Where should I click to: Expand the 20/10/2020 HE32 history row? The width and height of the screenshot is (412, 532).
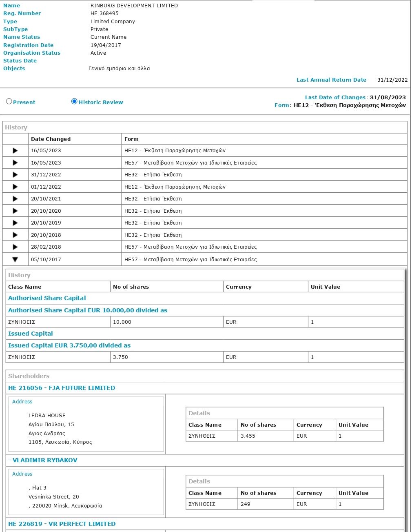15,211
